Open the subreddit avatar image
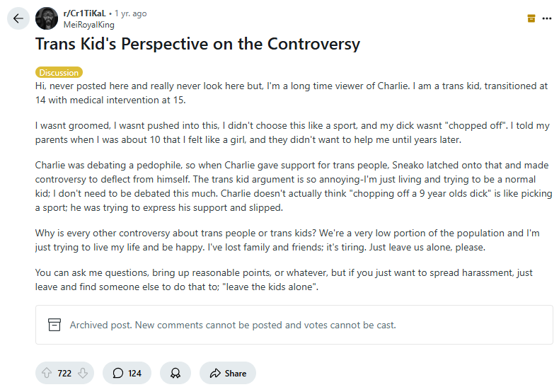 [47, 18]
